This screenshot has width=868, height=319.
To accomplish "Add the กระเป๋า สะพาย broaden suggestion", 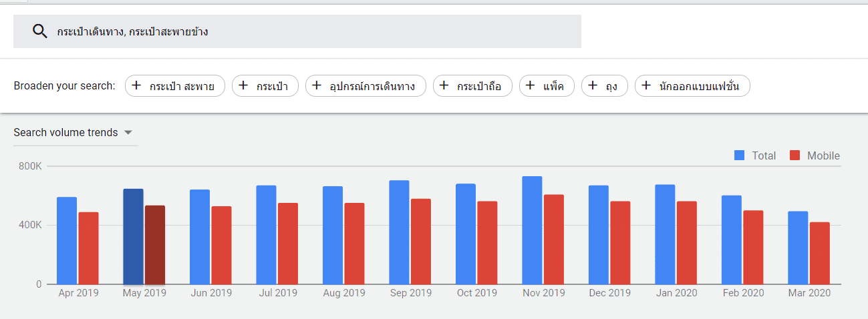I will [x=174, y=86].
